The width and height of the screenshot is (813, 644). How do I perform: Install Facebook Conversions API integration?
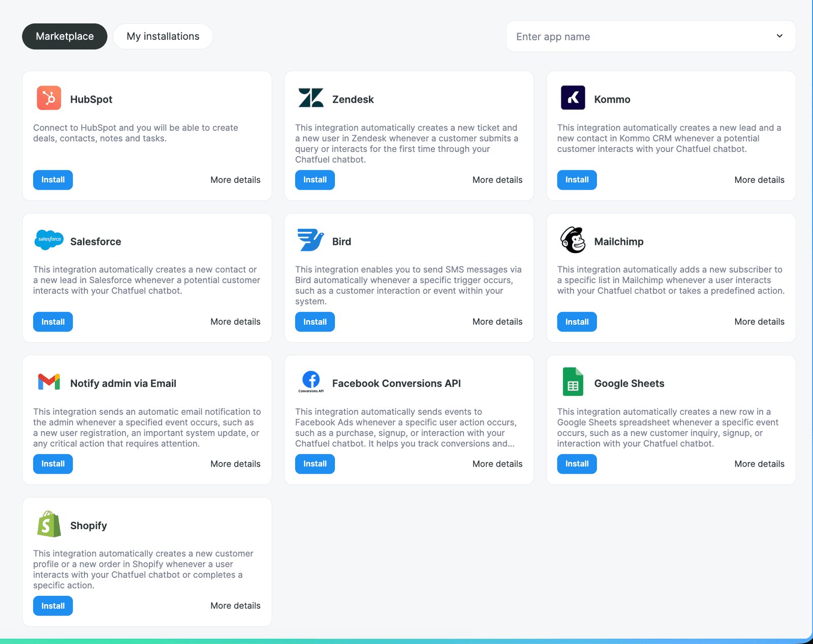(x=315, y=464)
